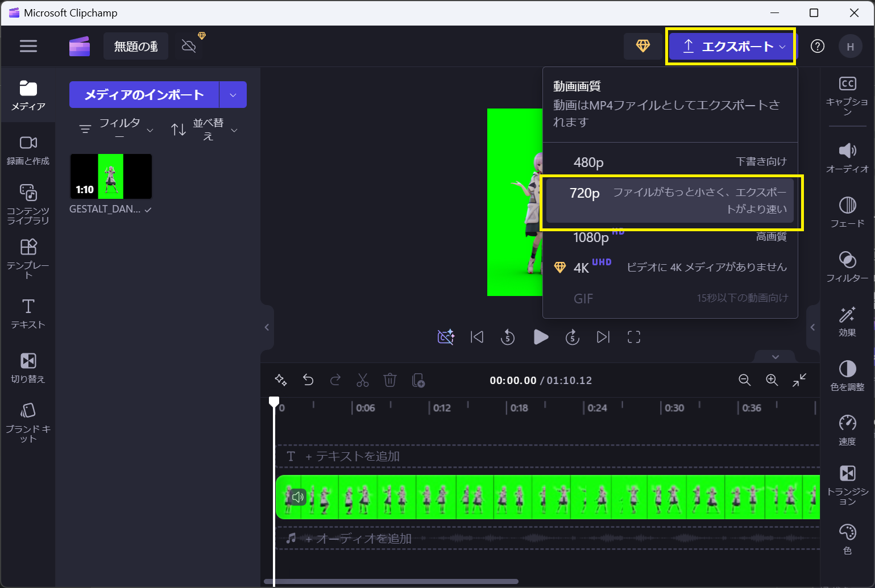The image size is (875, 588).
Task: Click the Delete icon in the timeline toolbar
Action: [390, 380]
